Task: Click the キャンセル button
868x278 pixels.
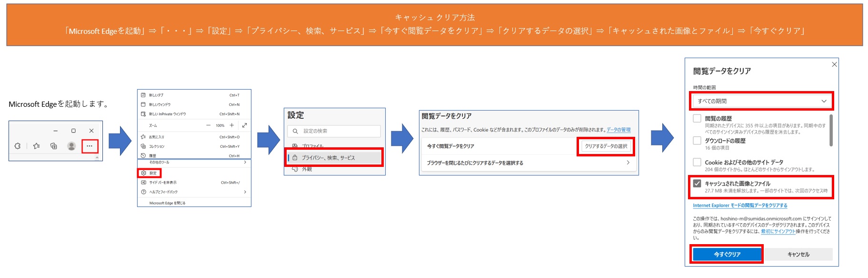Action: coord(798,254)
